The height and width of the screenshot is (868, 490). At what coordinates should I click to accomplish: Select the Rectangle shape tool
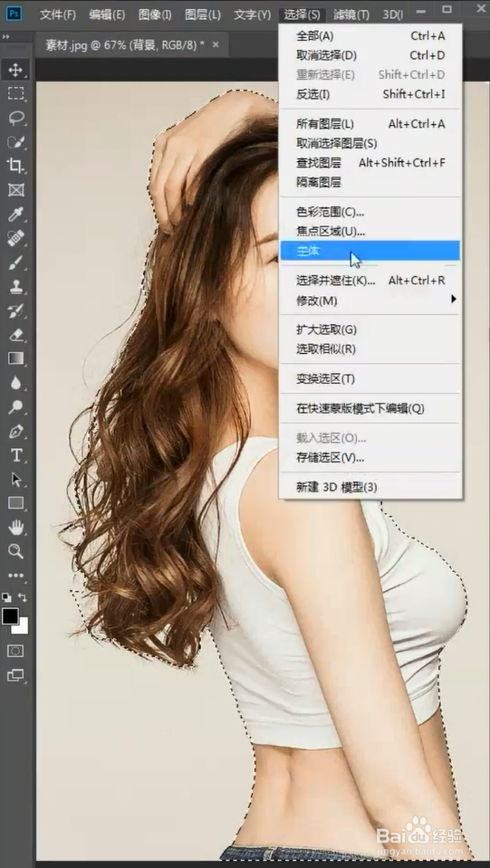(15, 503)
